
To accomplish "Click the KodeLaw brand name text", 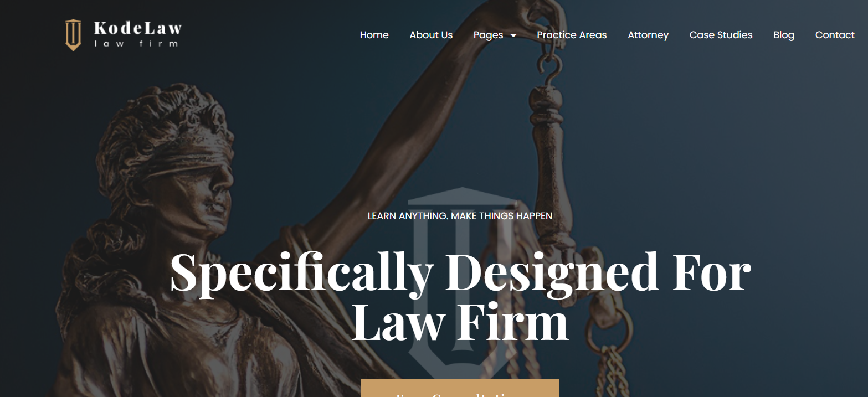I will (x=138, y=28).
